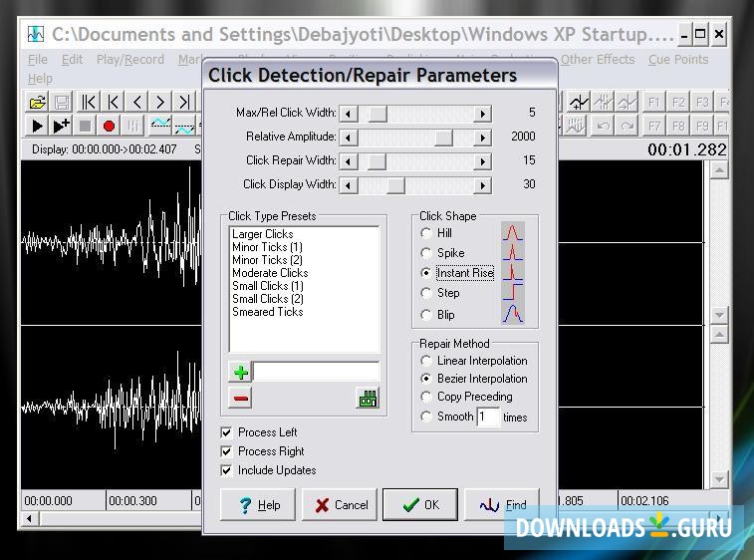754x560 pixels.
Task: Click the F9 function toolbar button
Action: point(702,126)
